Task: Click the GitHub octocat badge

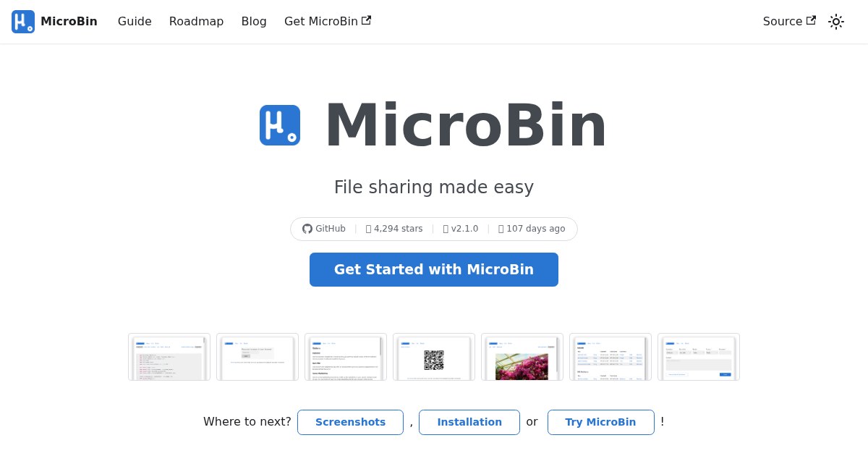Action: pos(324,229)
